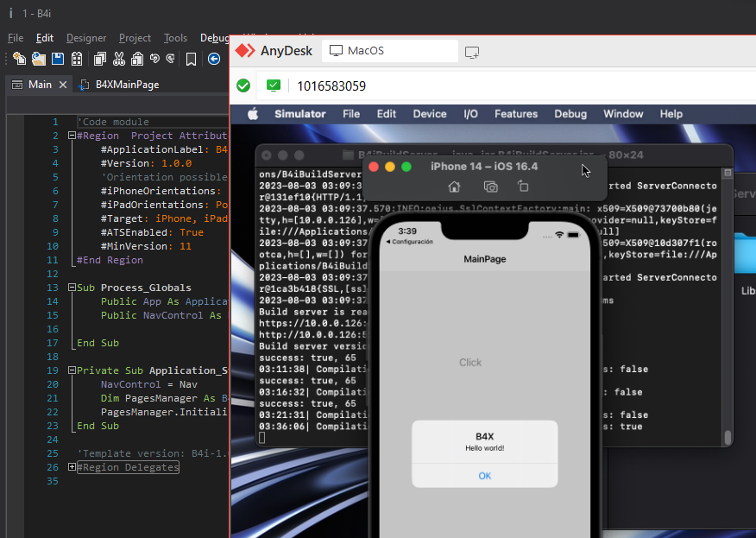Open the Simulator app menu
The height and width of the screenshot is (538, 756).
pyautogui.click(x=299, y=114)
